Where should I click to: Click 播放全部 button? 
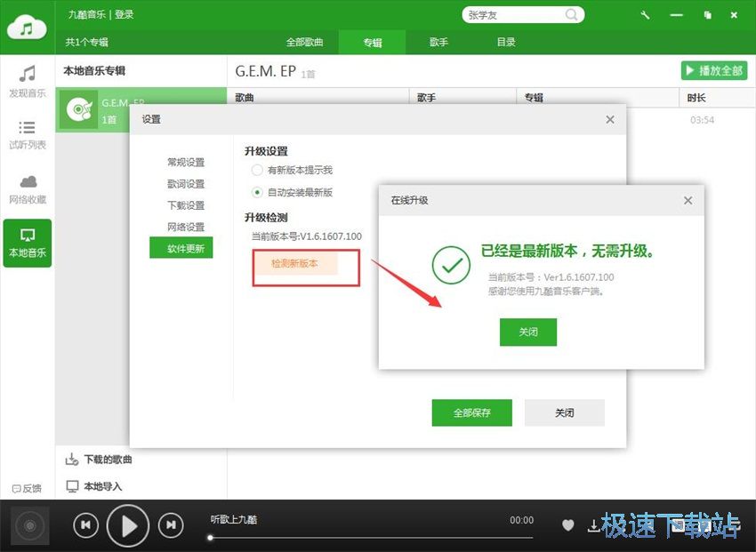tap(714, 71)
